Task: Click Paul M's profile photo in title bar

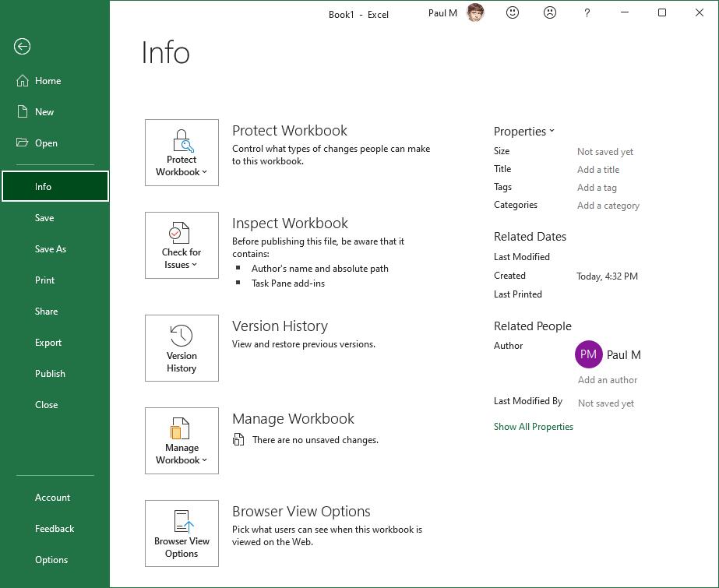Action: click(475, 12)
